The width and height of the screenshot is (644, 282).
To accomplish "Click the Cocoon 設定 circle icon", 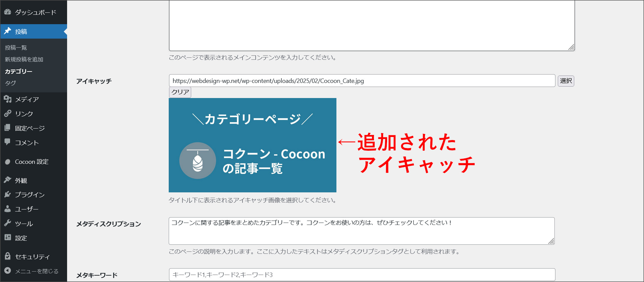I will click(x=8, y=162).
